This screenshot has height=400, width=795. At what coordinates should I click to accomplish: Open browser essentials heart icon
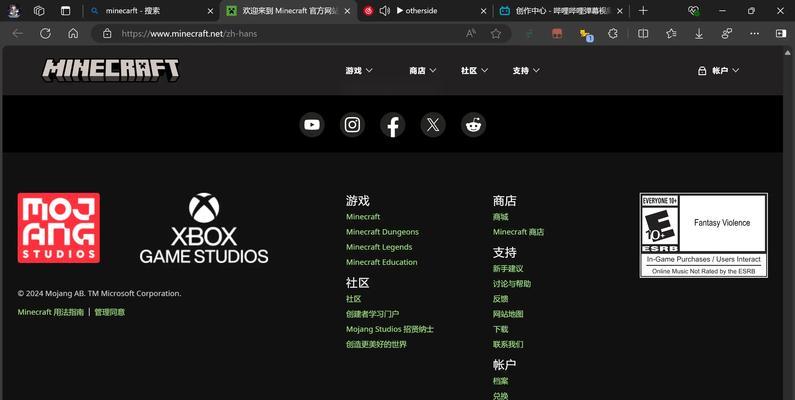[694, 11]
